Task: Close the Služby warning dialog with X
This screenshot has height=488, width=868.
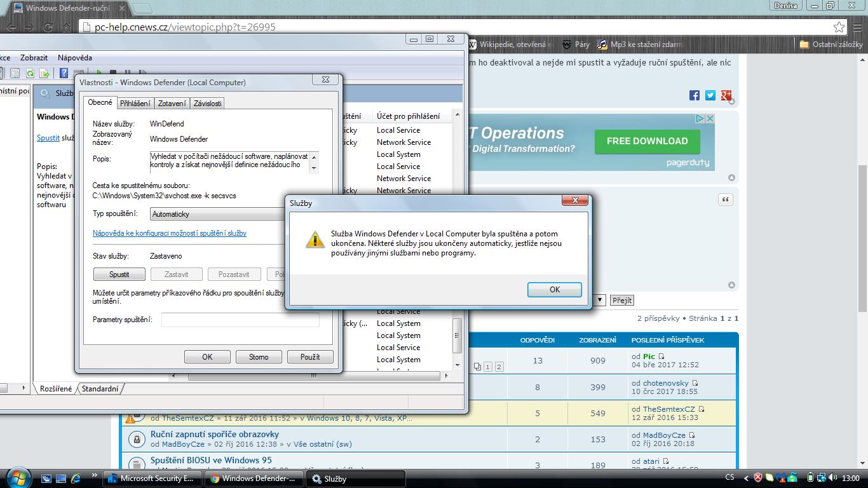Action: (575, 201)
